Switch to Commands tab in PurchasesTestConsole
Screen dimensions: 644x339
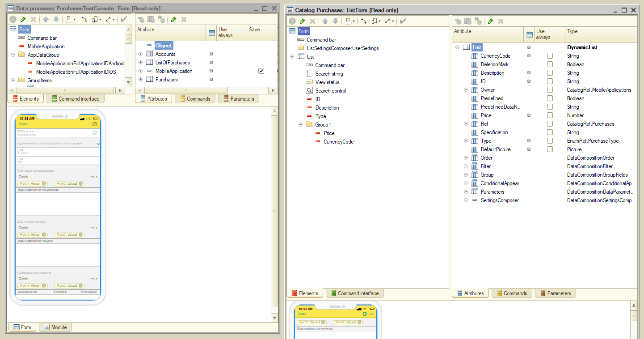coord(194,99)
